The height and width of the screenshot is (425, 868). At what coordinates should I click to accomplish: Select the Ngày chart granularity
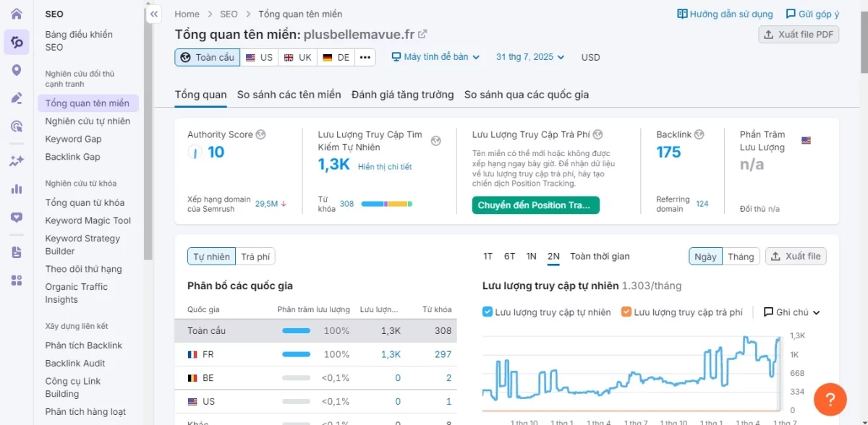(705, 257)
